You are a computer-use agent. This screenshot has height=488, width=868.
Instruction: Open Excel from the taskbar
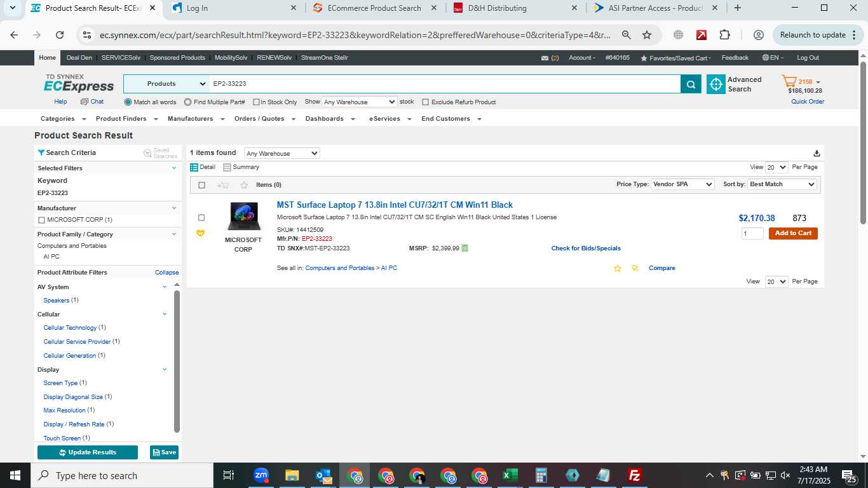[510, 475]
